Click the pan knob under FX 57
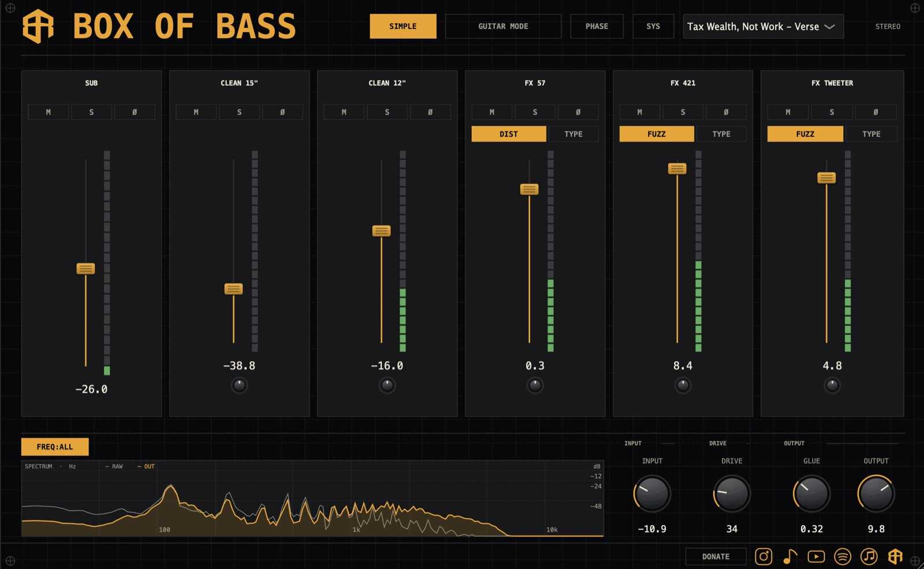The width and height of the screenshot is (924, 569). click(535, 385)
